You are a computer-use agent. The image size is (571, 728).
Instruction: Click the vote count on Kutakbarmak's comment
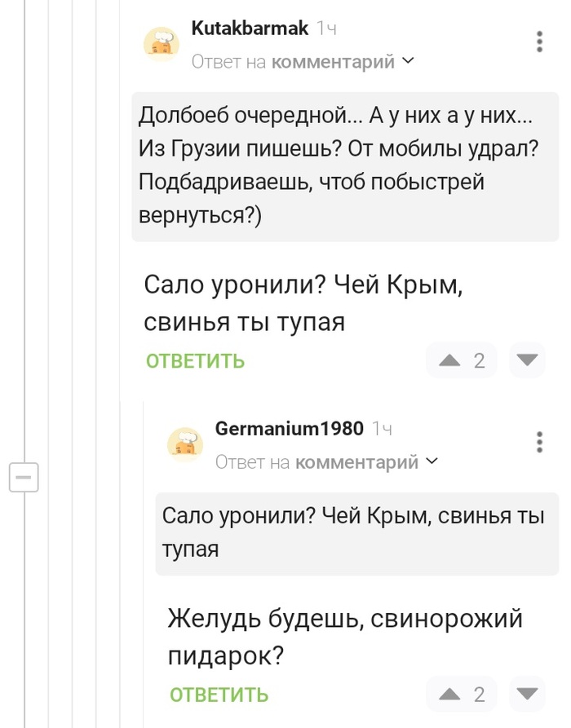click(x=479, y=360)
